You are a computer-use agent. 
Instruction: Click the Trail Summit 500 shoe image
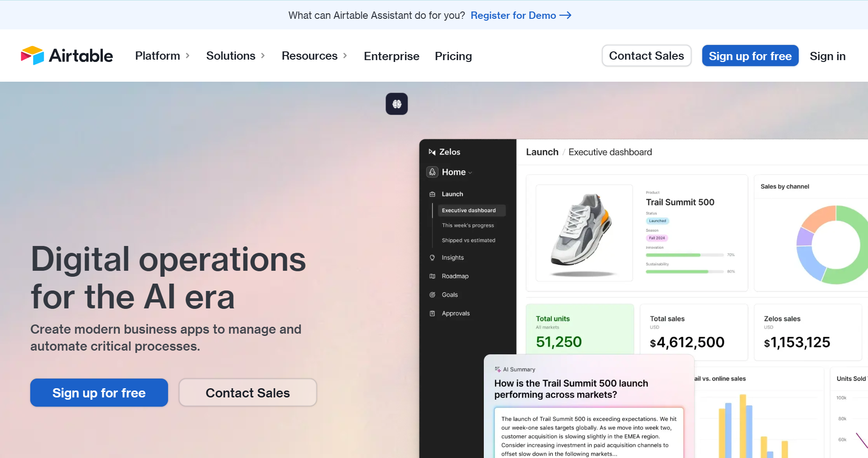pos(584,233)
